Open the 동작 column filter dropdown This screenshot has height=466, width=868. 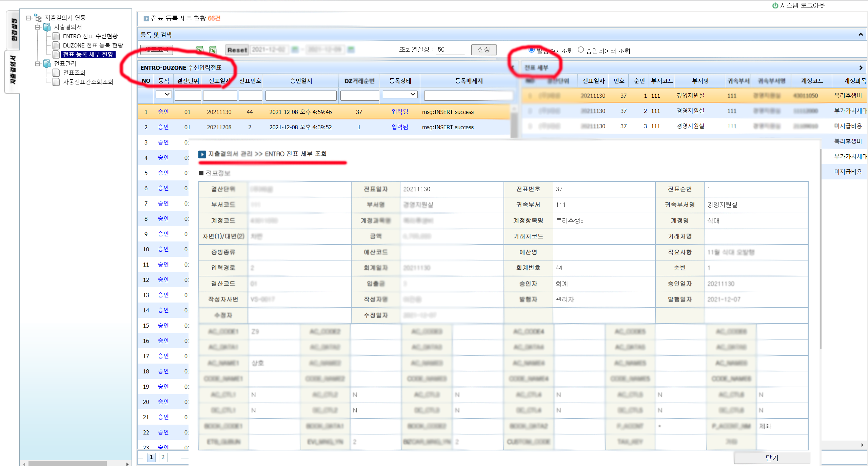pyautogui.click(x=163, y=95)
